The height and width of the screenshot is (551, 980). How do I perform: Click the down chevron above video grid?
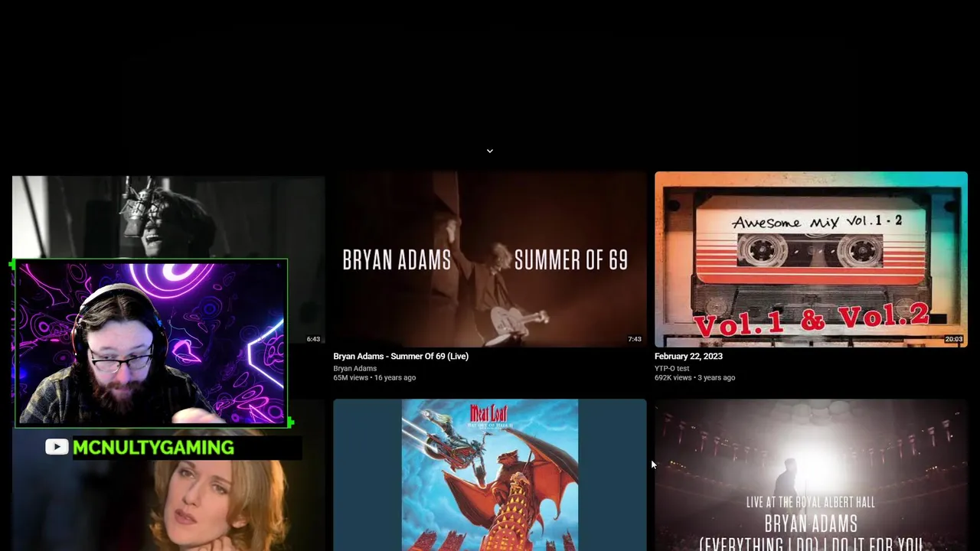click(490, 151)
